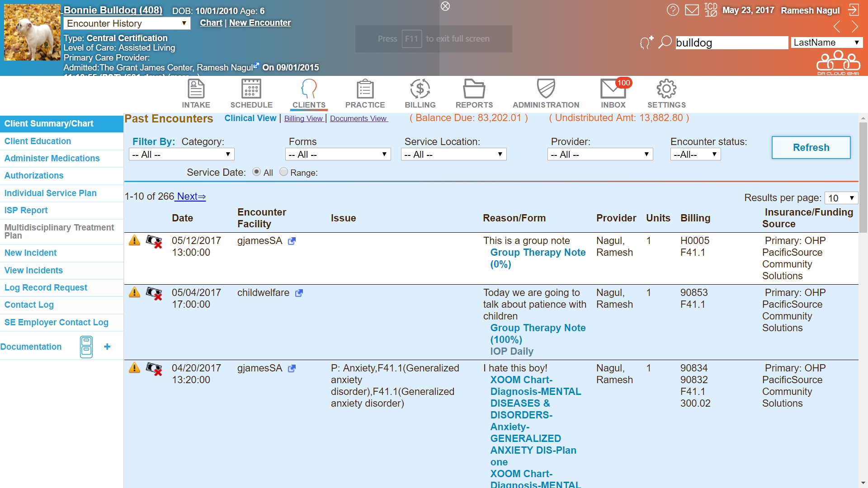868x488 pixels.
Task: Open the Reports folder icon
Action: 474,89
